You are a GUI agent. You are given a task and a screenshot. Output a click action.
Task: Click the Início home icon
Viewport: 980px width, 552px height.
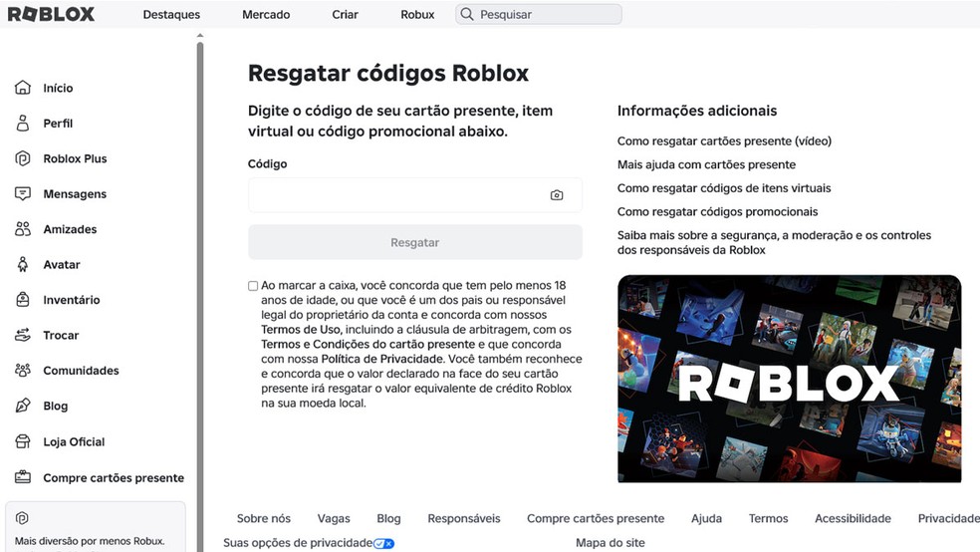pyautogui.click(x=23, y=88)
